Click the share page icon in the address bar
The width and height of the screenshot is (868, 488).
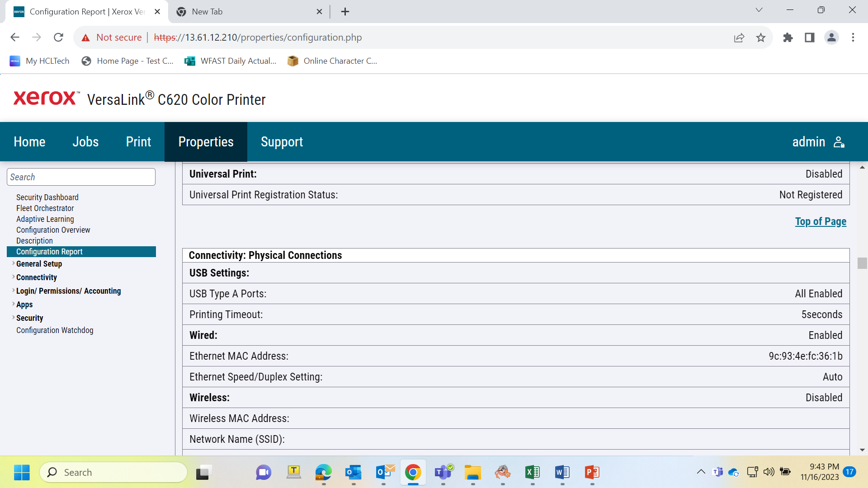click(739, 38)
